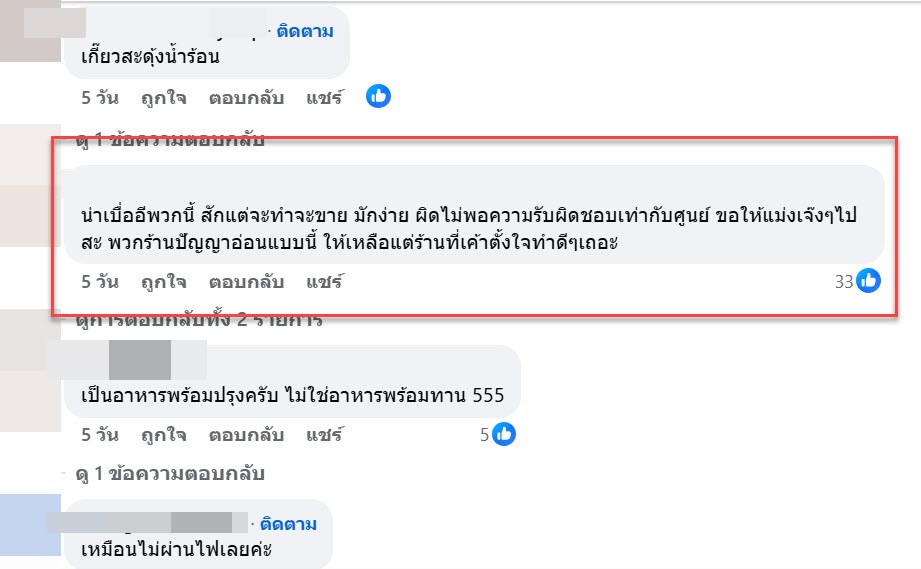Open the 5 วัน timestamp on น่าเบื่ออีพวกนี้ comment
921x569 pixels.
100,282
